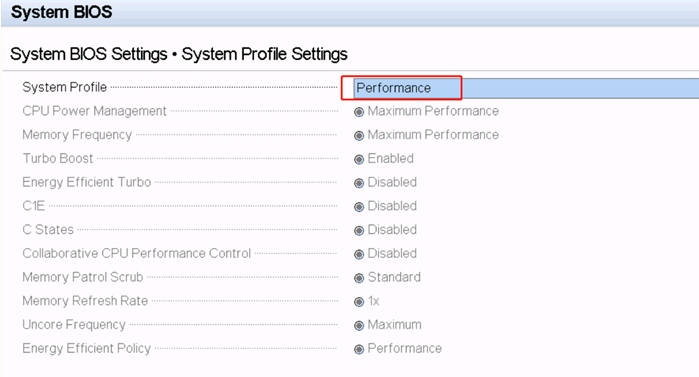The image size is (699, 377).
Task: Click the System Profile label
Action: coord(65,87)
